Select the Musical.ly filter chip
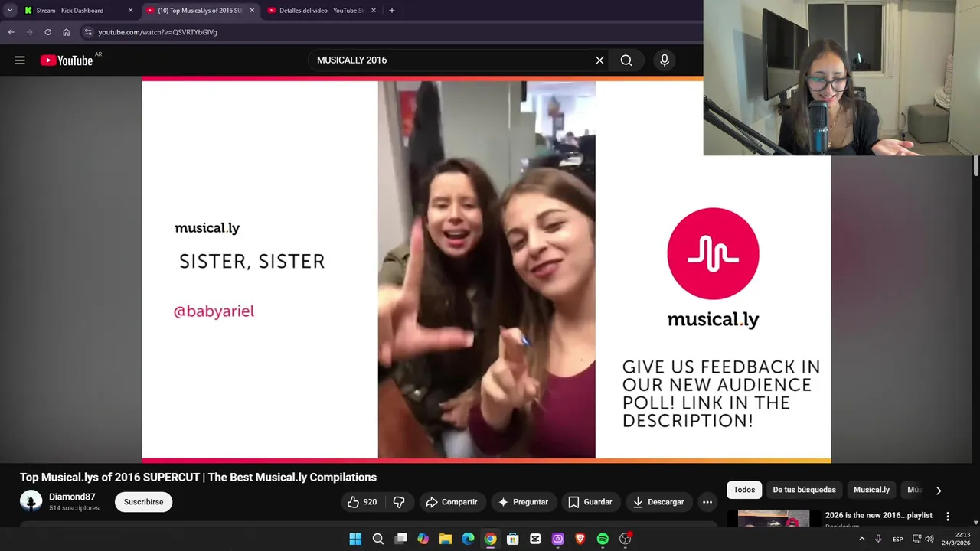Screen dimensions: 980x551 tap(871, 490)
